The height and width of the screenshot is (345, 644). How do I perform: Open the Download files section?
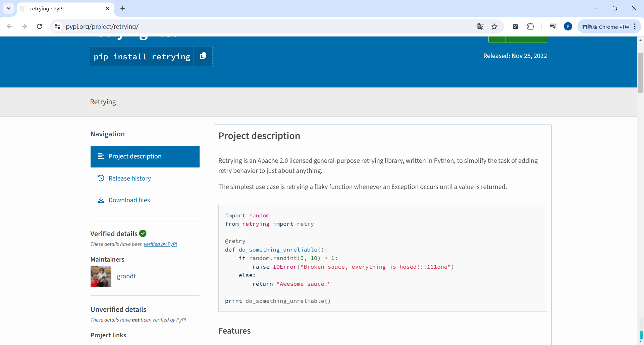[x=129, y=200]
